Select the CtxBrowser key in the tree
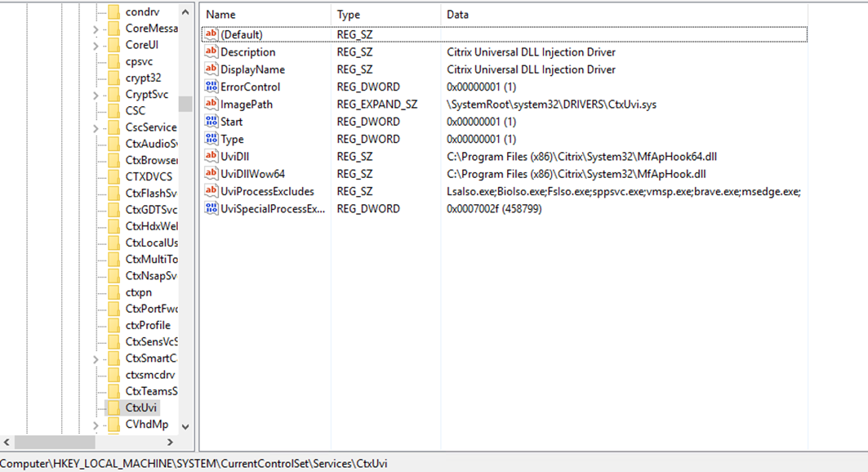The width and height of the screenshot is (868, 472). tap(151, 161)
